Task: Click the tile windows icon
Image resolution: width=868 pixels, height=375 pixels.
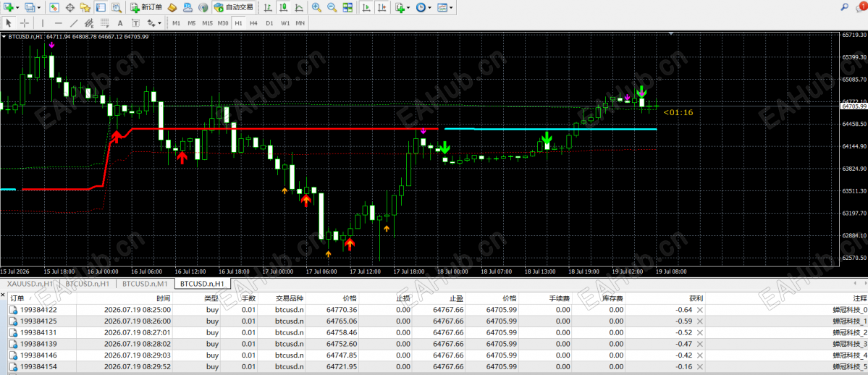Action: click(x=347, y=8)
